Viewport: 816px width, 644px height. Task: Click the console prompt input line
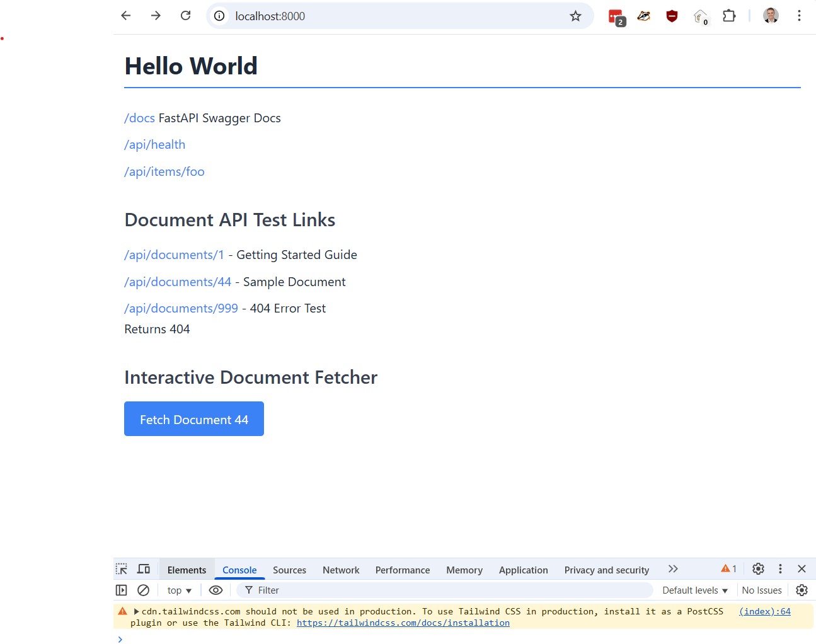(x=466, y=638)
